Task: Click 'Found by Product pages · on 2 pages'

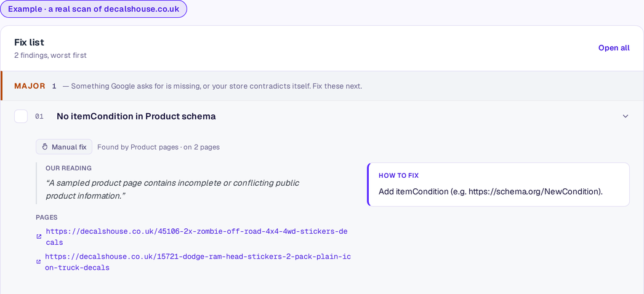Action: (158, 147)
